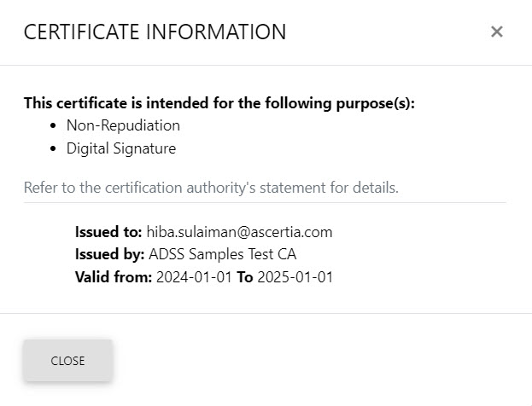This screenshot has width=532, height=406.
Task: Close the dialog with the X icon
Action: coord(496,32)
